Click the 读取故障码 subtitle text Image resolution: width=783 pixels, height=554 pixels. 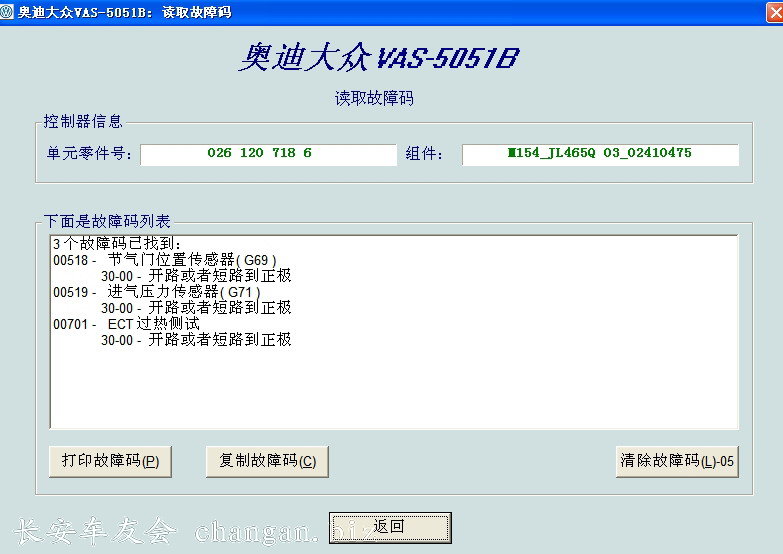click(374, 98)
